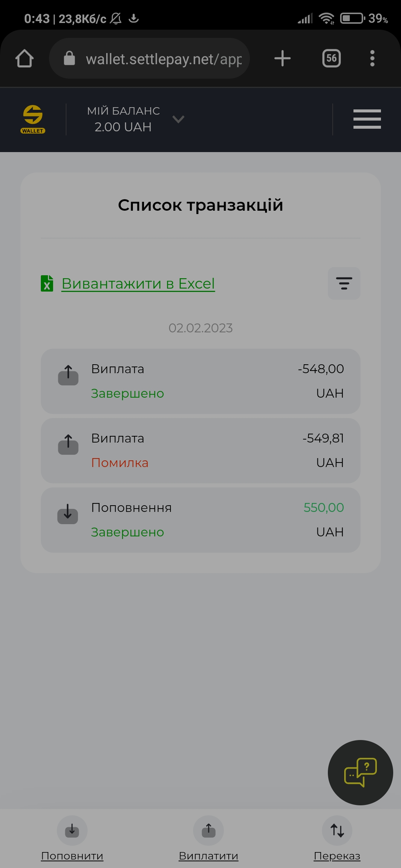Image resolution: width=401 pixels, height=868 pixels.
Task: Open the browser three-dot menu
Action: point(372,58)
